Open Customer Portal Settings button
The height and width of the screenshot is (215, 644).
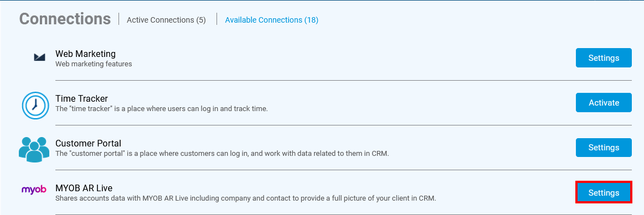(604, 148)
